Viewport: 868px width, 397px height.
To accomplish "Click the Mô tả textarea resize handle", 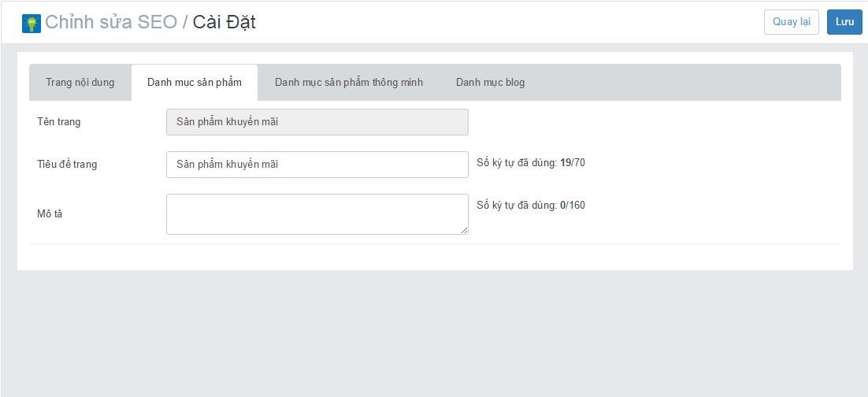I will click(465, 230).
